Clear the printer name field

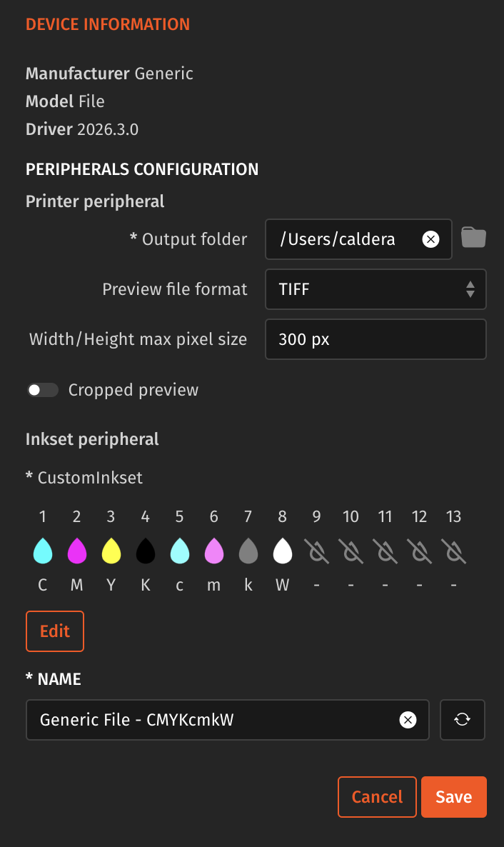pyautogui.click(x=408, y=720)
